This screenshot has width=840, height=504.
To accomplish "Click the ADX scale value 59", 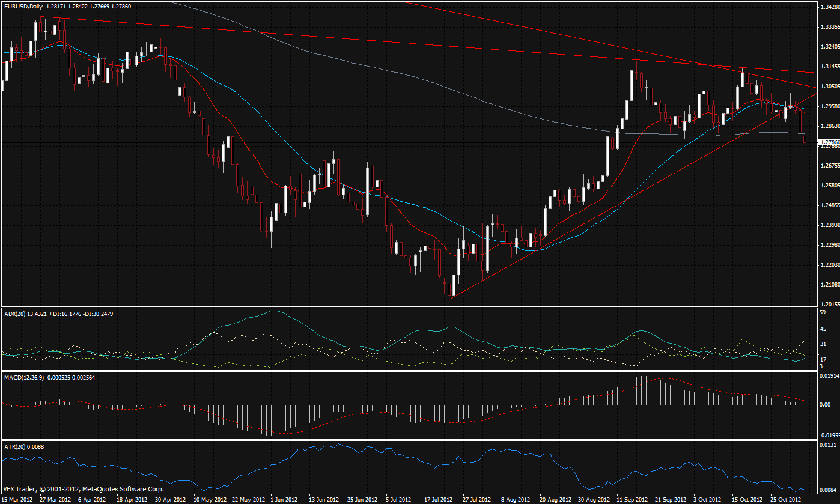I will (x=823, y=312).
